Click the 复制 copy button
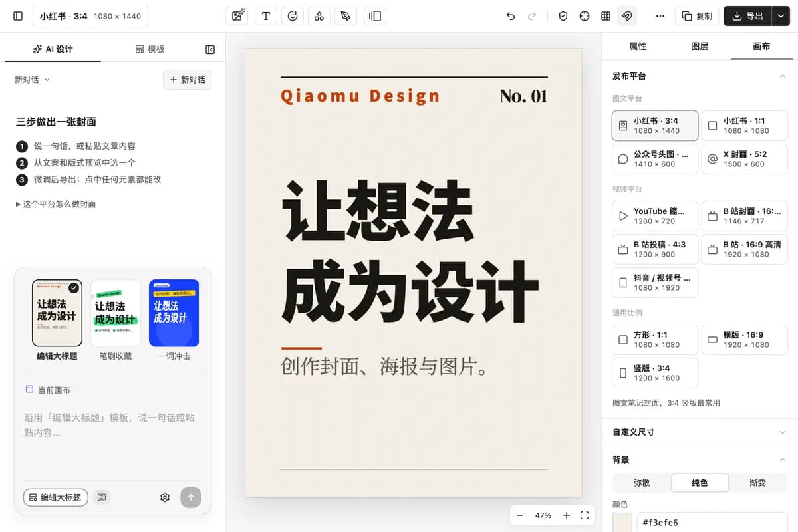 tap(696, 16)
